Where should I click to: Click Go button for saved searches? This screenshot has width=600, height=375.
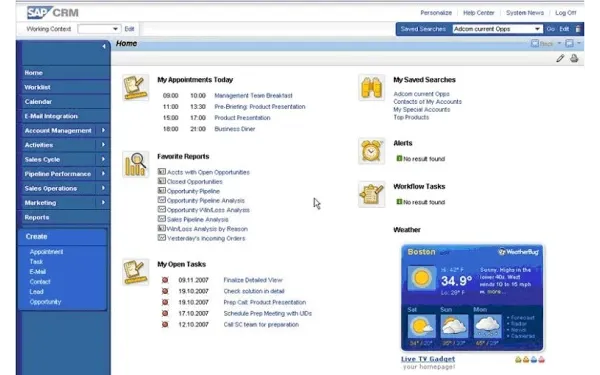[x=550, y=29]
